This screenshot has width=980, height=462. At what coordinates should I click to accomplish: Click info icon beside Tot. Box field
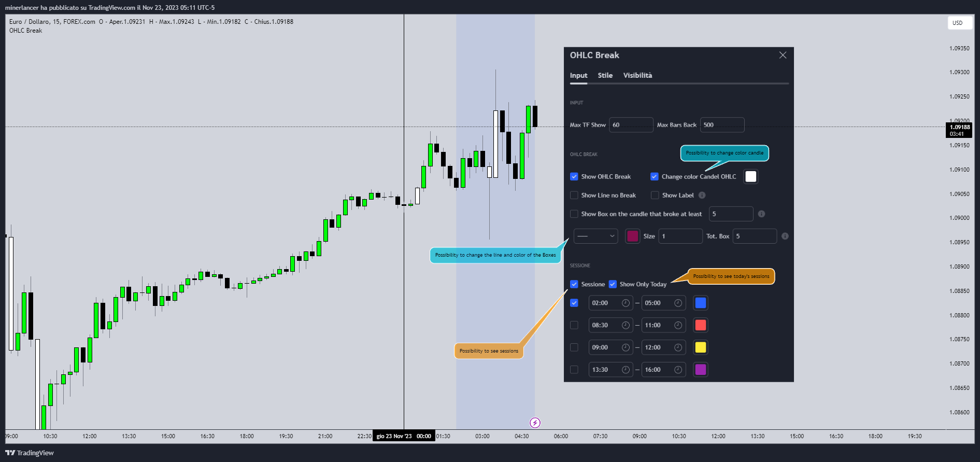click(785, 236)
